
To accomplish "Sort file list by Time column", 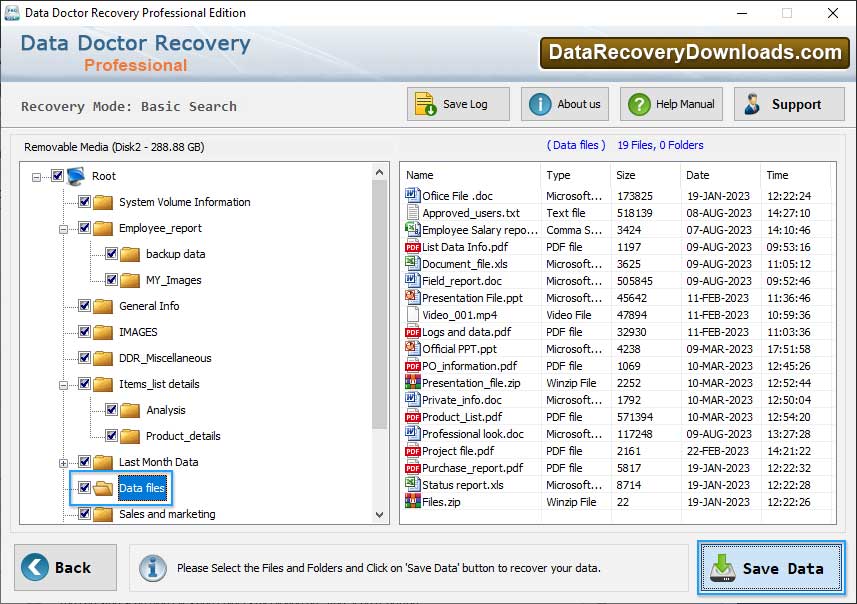I will click(x=795, y=175).
